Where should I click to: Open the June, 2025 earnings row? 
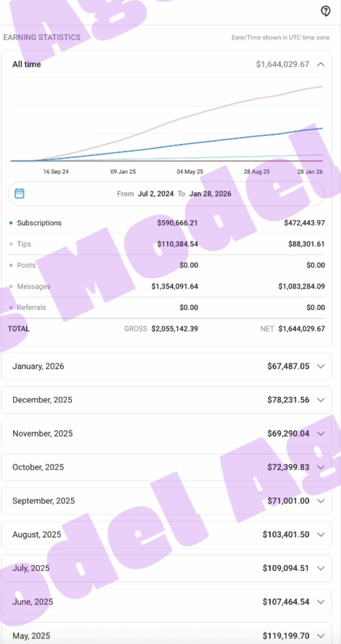[320, 602]
